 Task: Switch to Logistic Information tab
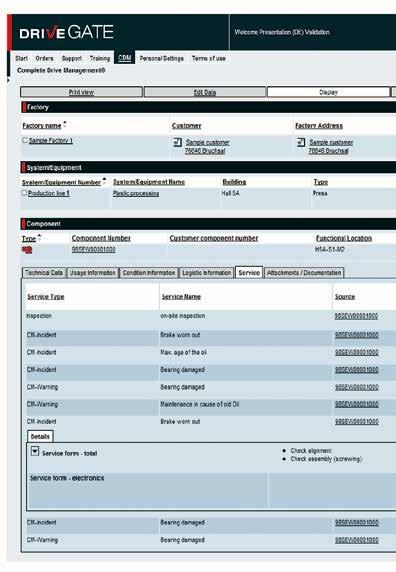(x=207, y=273)
